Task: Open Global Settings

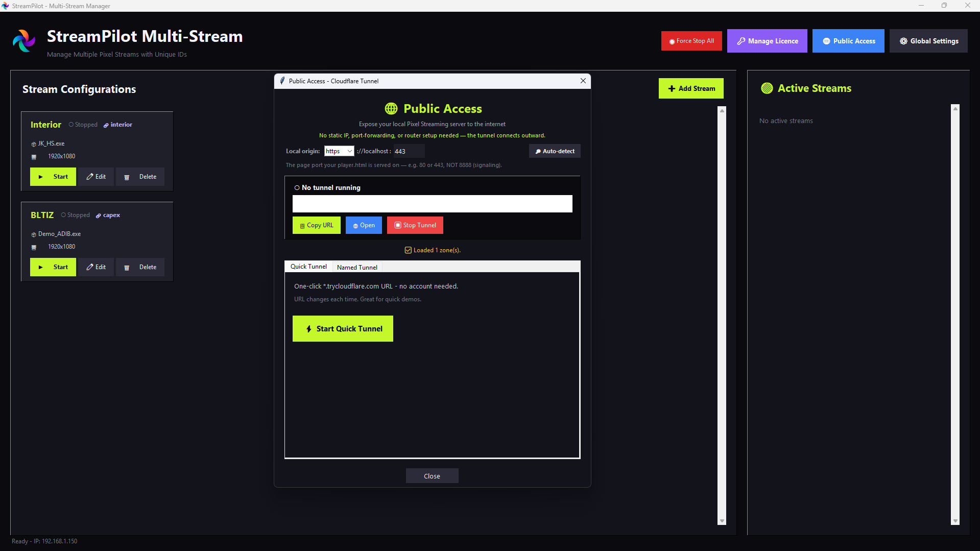Action: click(x=928, y=41)
